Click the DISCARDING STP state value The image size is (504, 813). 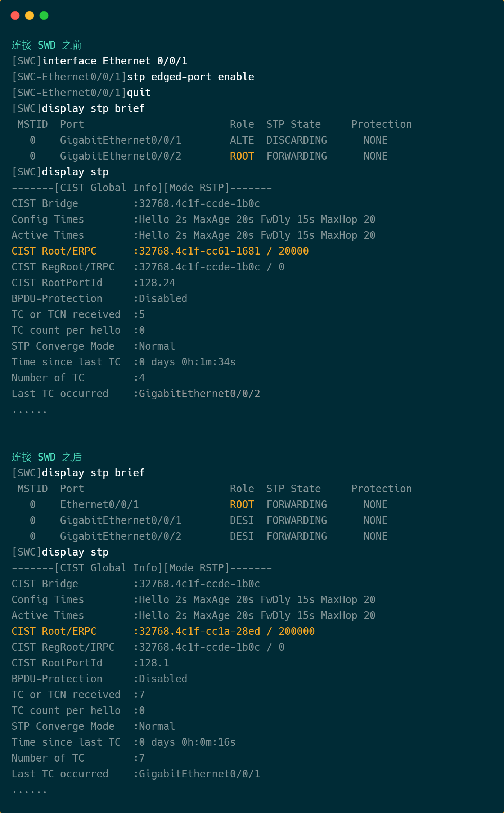[x=297, y=140]
